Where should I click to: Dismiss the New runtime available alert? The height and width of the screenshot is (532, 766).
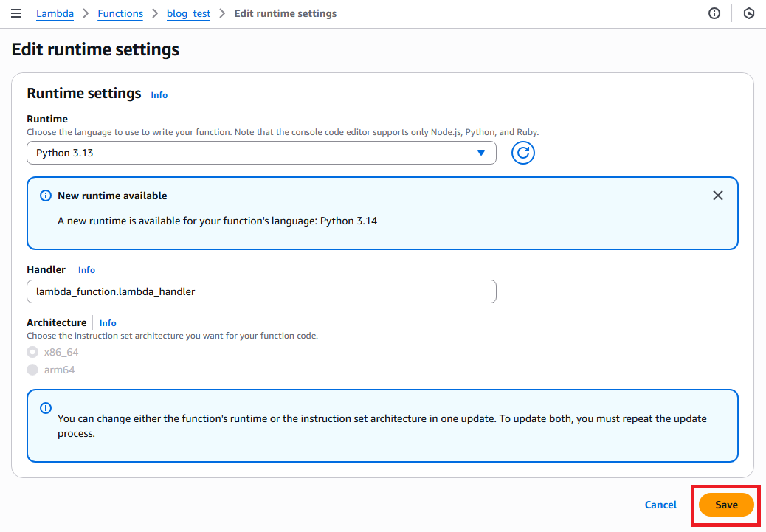[x=718, y=196]
